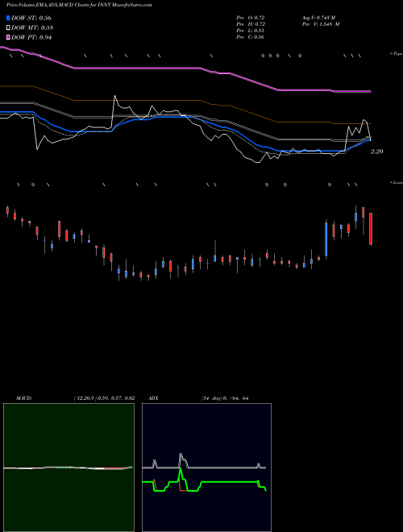The width and height of the screenshot is (403, 532).
Task: Click the 2.20 price label beside the EMA lines
Action: tap(376, 152)
